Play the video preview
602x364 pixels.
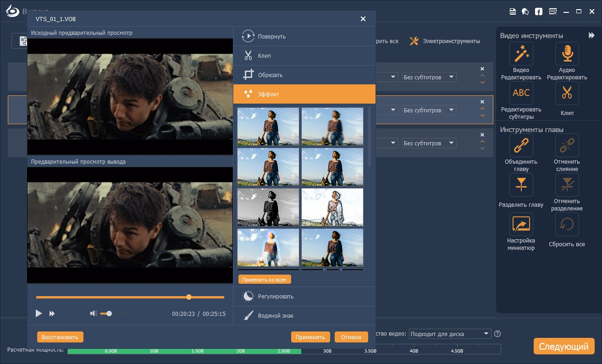click(x=39, y=314)
